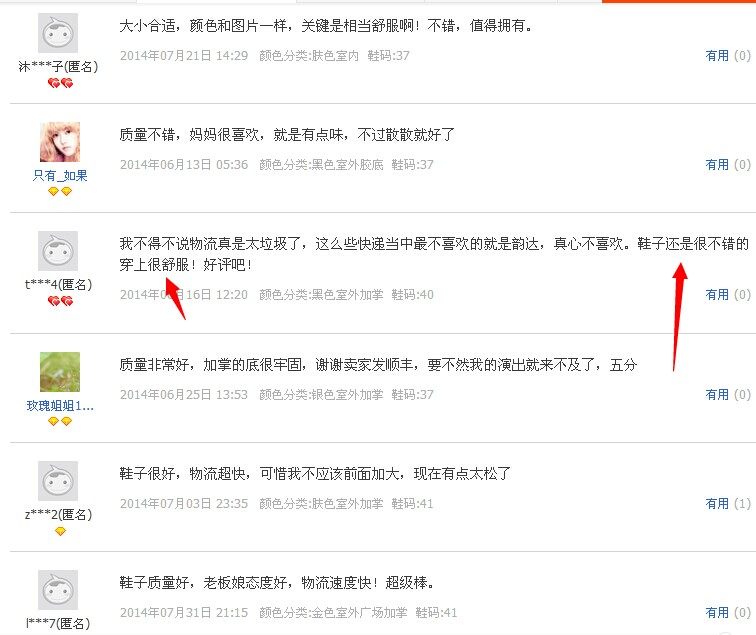Click the red heart rating icons under 沐***子

60,83
